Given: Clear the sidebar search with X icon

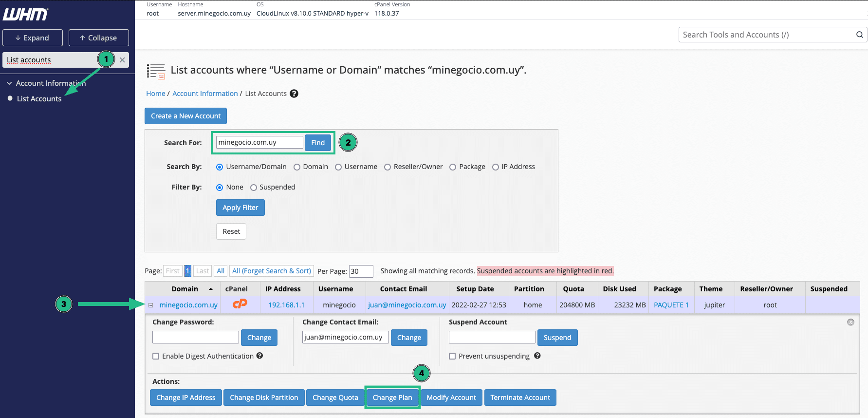Looking at the screenshot, I should (x=122, y=60).
